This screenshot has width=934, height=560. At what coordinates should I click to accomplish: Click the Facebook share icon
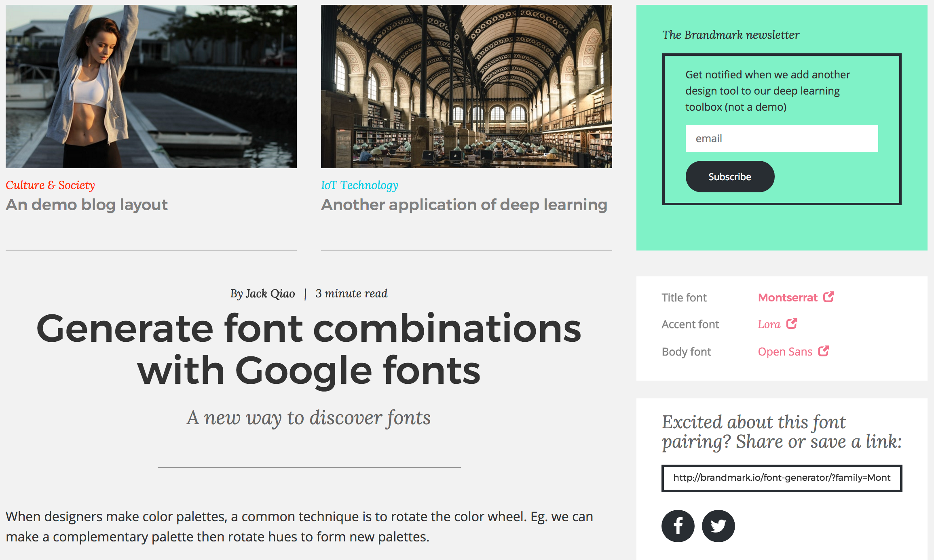tap(679, 525)
